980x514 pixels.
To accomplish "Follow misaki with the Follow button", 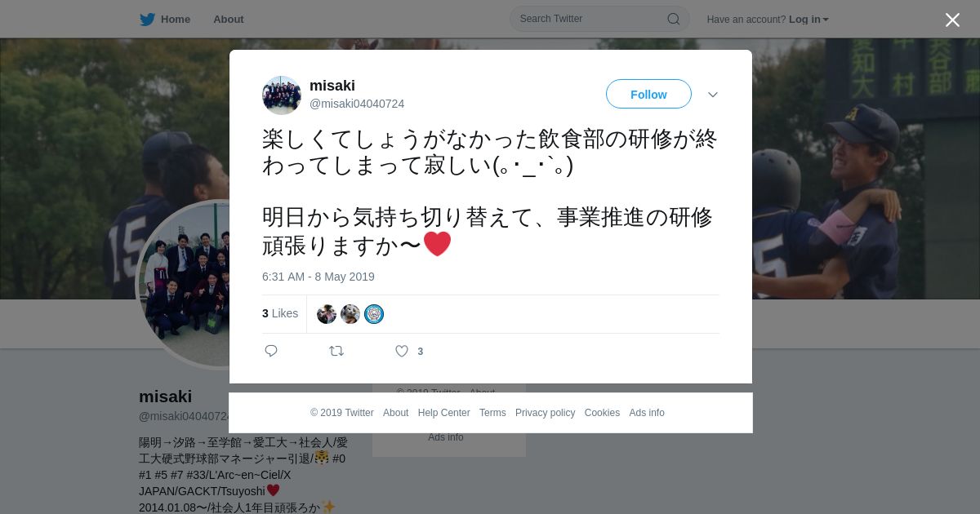I will click(648, 94).
